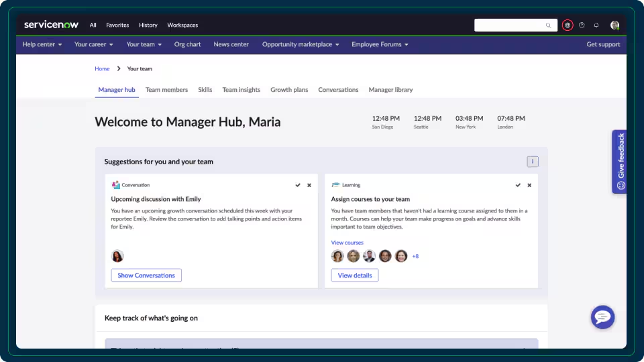Open the View courses link
Screen dimensions: 644x362
click(x=347, y=243)
